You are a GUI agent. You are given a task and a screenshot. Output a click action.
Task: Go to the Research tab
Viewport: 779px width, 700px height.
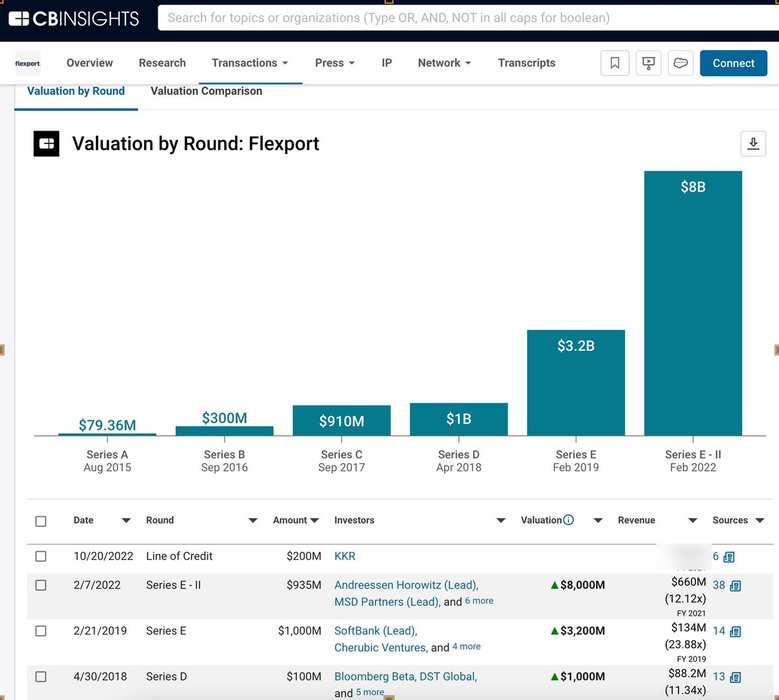coord(162,63)
